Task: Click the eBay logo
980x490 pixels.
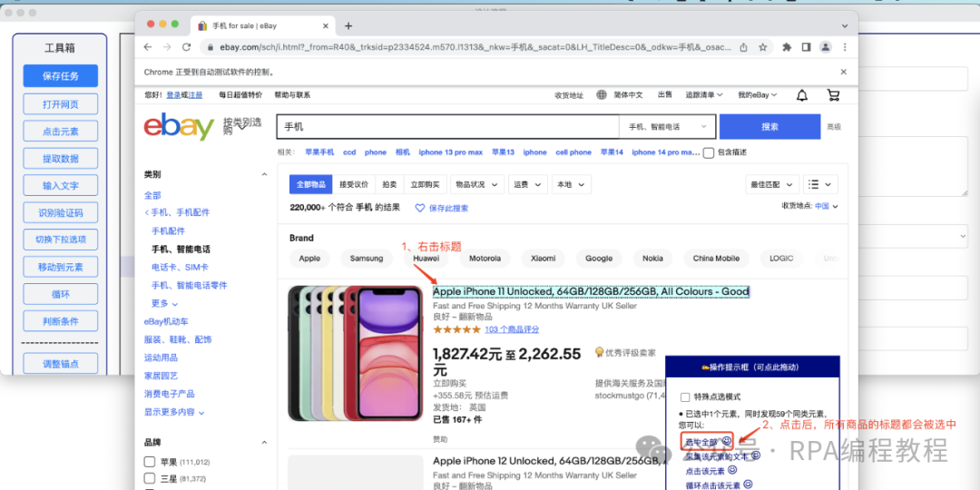Action: (x=180, y=126)
